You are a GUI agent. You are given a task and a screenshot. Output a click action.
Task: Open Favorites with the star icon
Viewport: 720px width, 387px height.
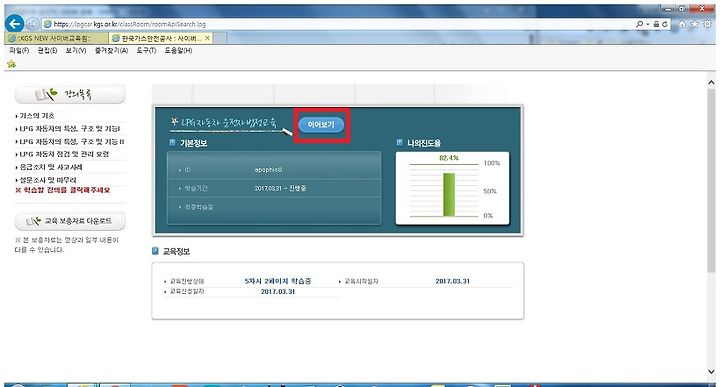pos(694,24)
